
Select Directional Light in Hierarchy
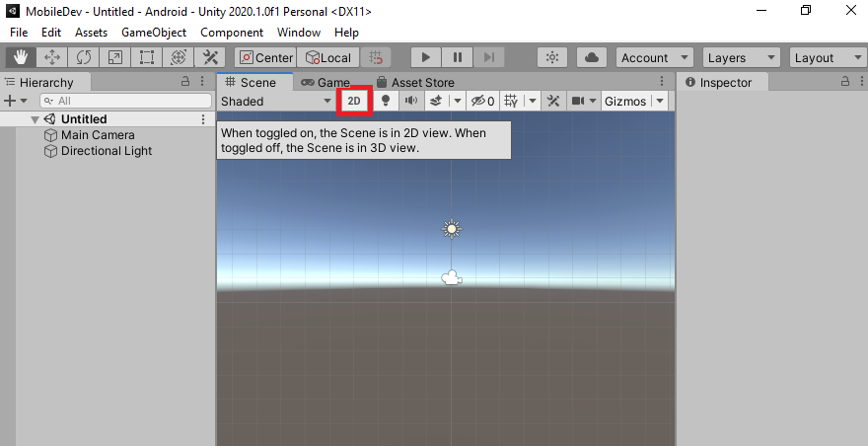click(x=107, y=151)
